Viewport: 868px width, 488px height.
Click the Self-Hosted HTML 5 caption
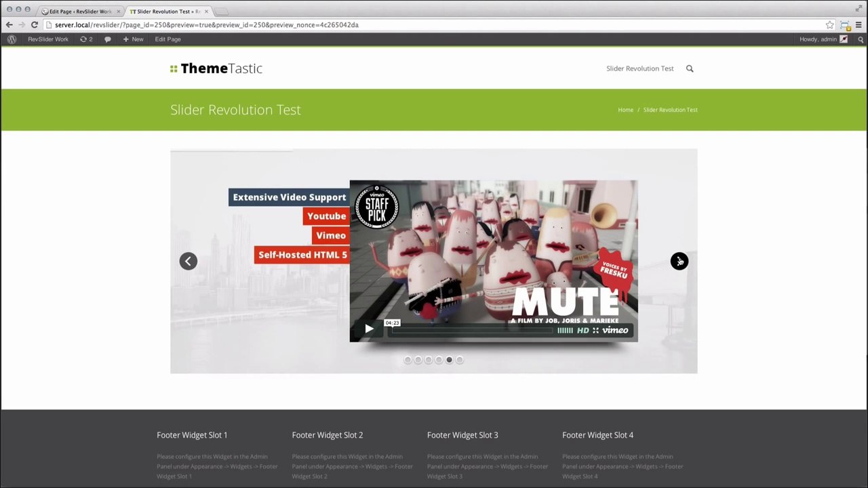[302, 255]
